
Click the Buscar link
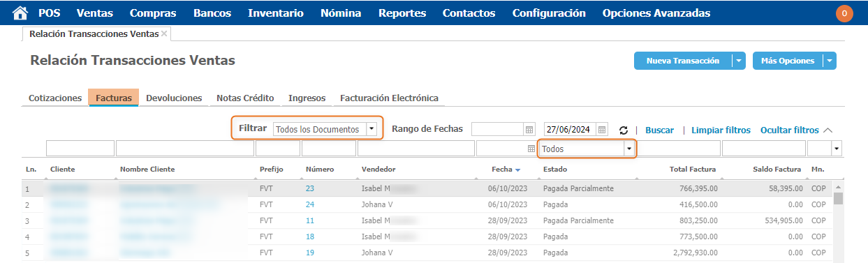[659, 130]
